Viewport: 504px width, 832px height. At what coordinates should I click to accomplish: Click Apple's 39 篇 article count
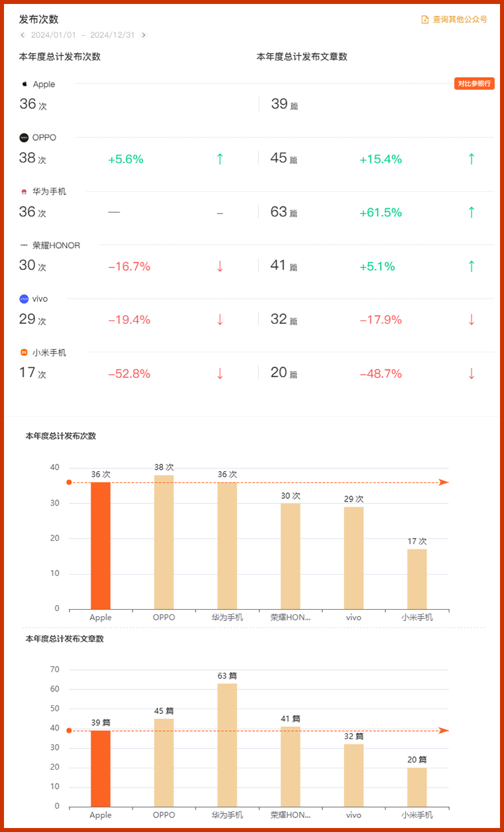click(x=284, y=104)
